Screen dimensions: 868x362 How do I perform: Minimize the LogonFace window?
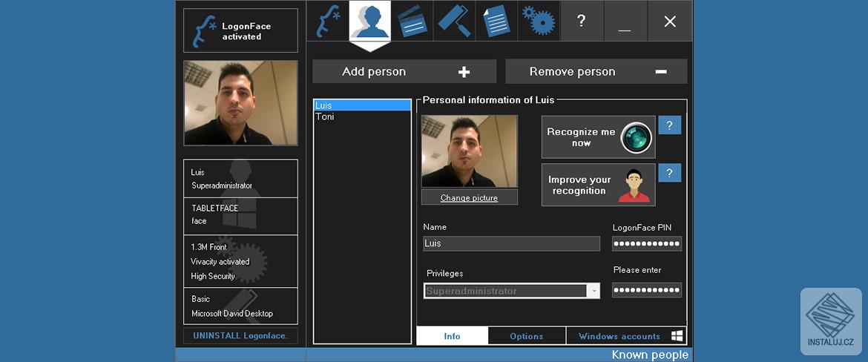(x=625, y=21)
